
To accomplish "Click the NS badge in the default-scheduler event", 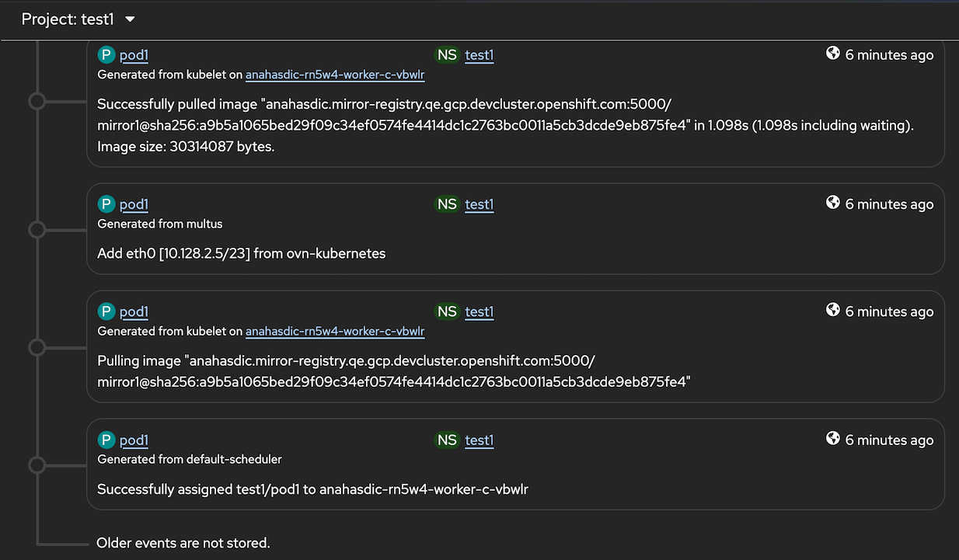I will coord(447,440).
